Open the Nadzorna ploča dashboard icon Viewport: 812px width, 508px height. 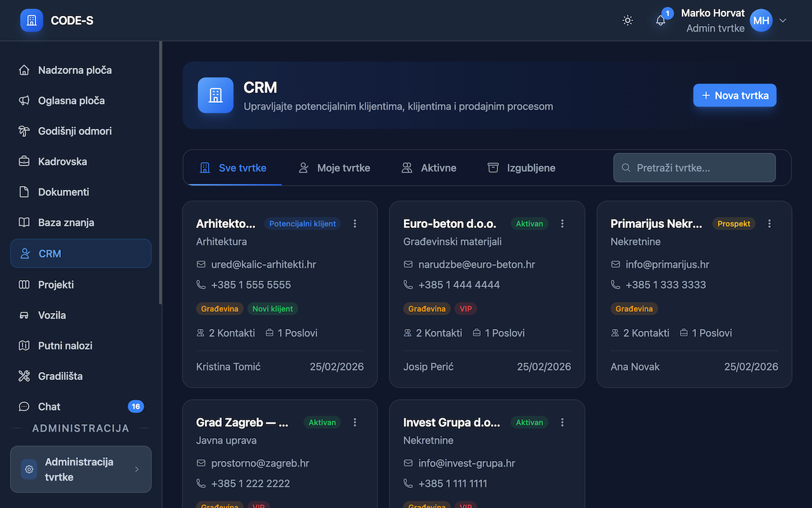(23, 70)
